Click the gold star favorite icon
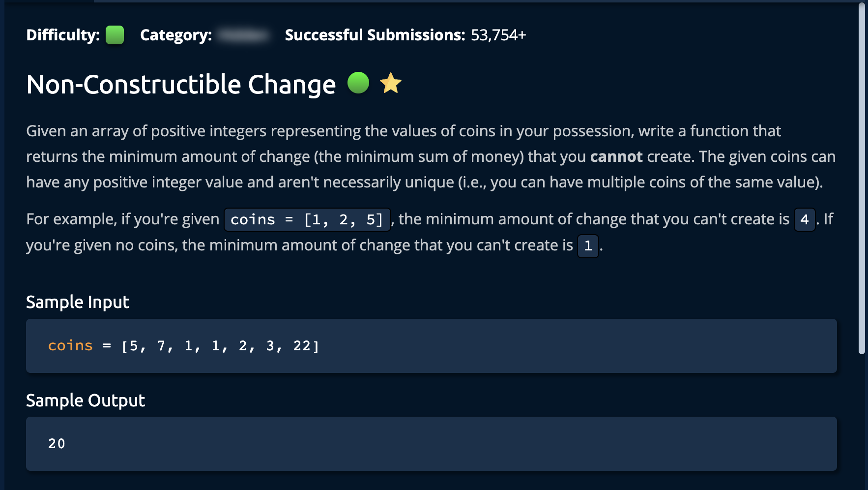The image size is (868, 490). pyautogui.click(x=391, y=83)
